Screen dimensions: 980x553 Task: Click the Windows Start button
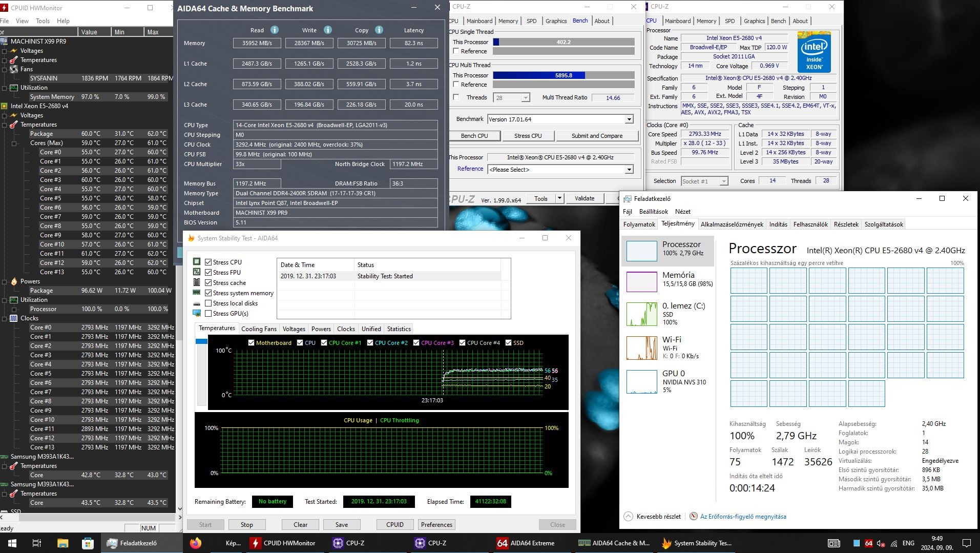pos(12,543)
